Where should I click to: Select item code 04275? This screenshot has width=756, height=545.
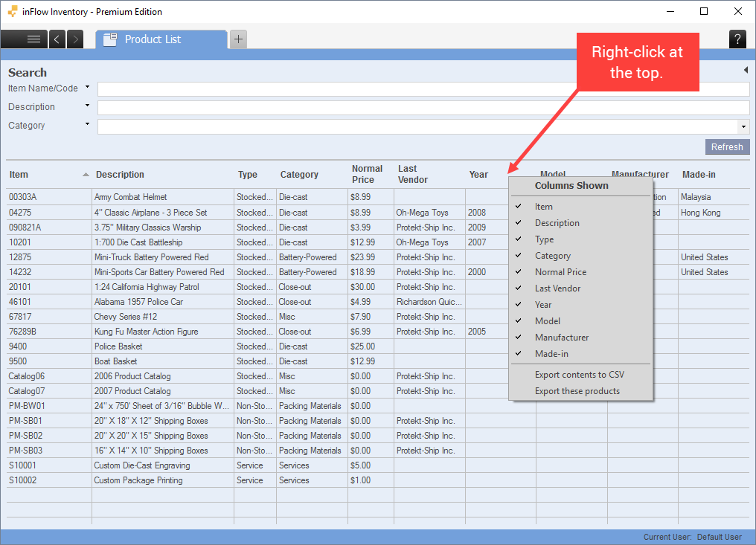click(21, 213)
